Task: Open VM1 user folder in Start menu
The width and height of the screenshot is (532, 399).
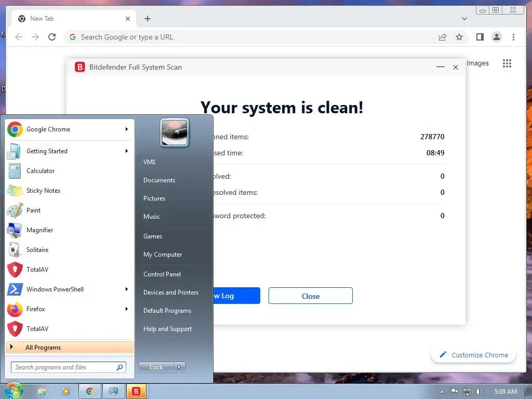Action: 149,162
